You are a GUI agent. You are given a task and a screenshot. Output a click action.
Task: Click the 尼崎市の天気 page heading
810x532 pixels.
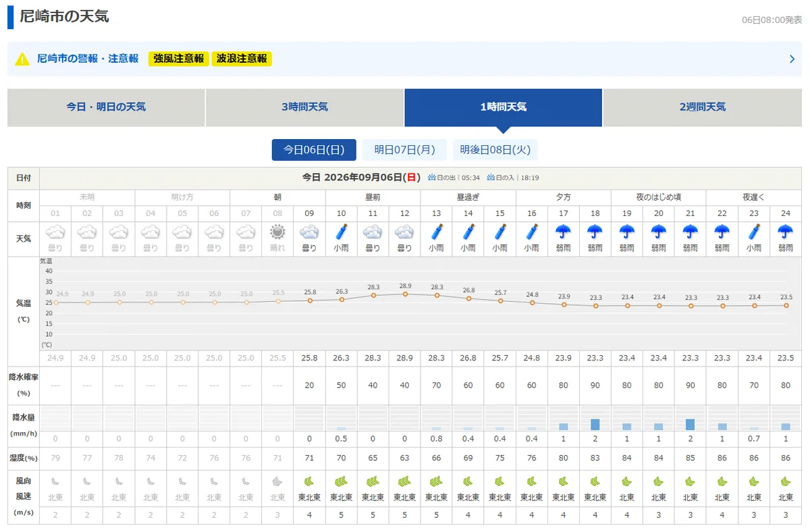(x=64, y=16)
